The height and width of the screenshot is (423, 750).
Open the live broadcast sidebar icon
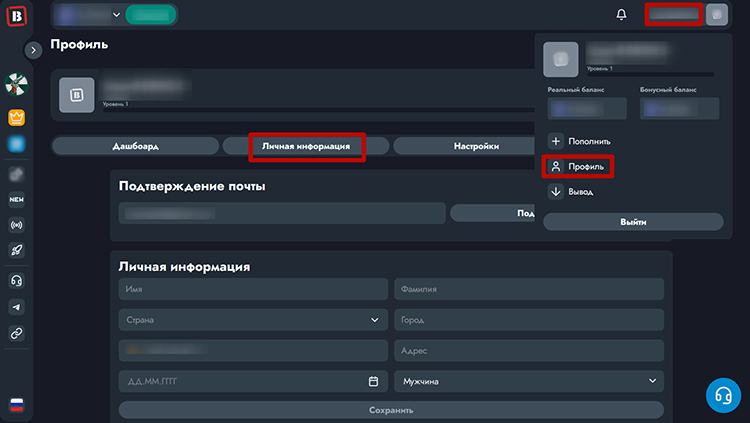[x=16, y=225]
